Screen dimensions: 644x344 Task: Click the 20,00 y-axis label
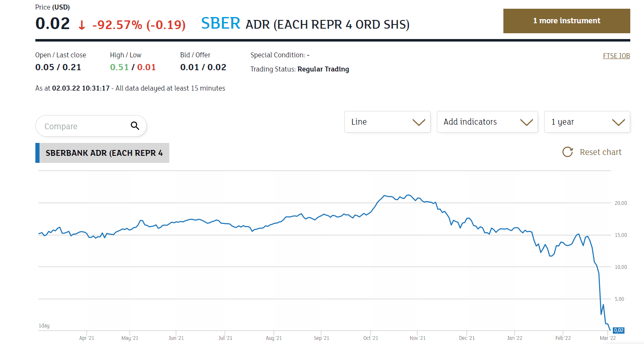(621, 203)
